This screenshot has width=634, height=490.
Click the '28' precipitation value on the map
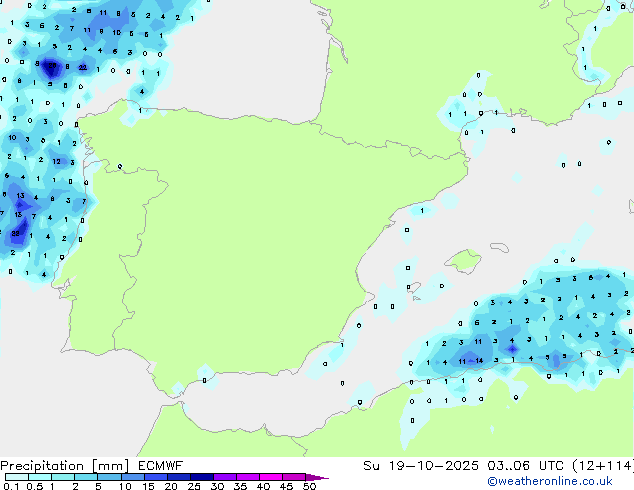coord(52,65)
